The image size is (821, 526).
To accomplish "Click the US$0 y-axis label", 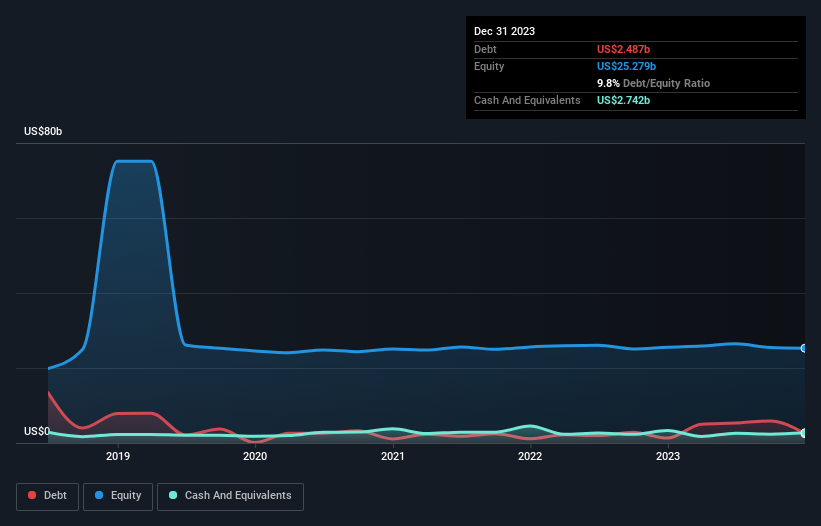I will pyautogui.click(x=37, y=431).
